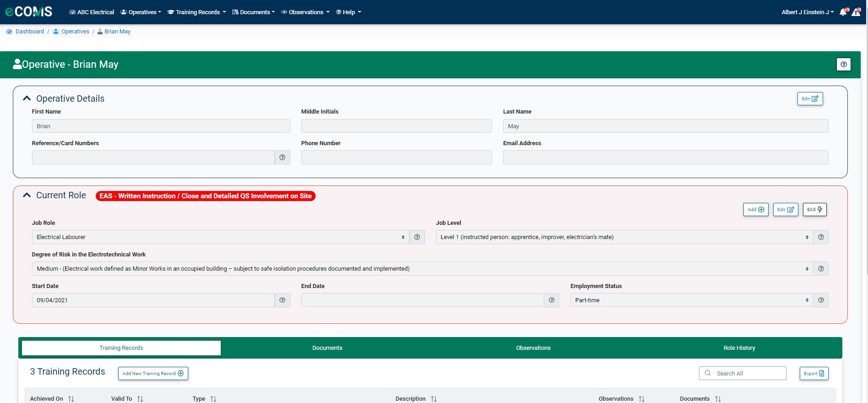868x403 pixels.
Task: Sort the table by Achieved On
Action: pyautogui.click(x=71, y=399)
